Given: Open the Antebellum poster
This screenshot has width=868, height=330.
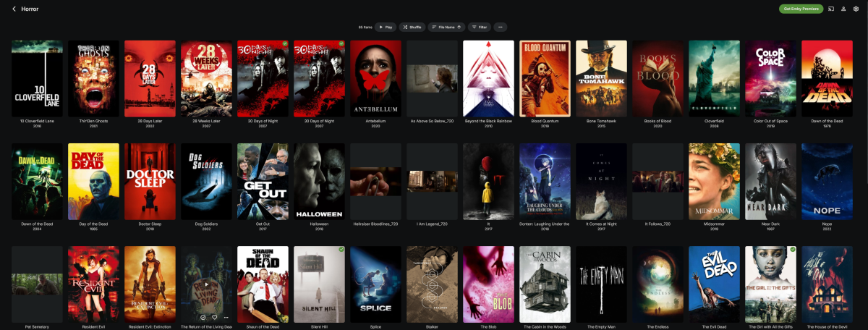Looking at the screenshot, I should click(x=375, y=78).
